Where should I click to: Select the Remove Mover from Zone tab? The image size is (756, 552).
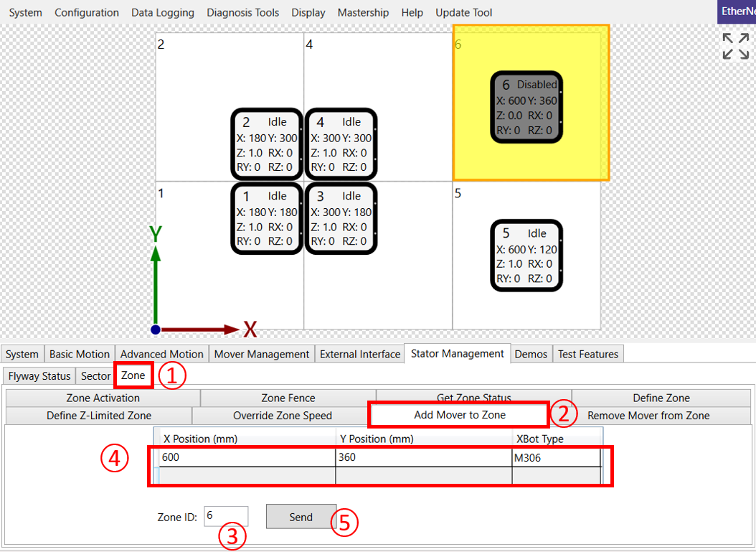click(x=648, y=416)
